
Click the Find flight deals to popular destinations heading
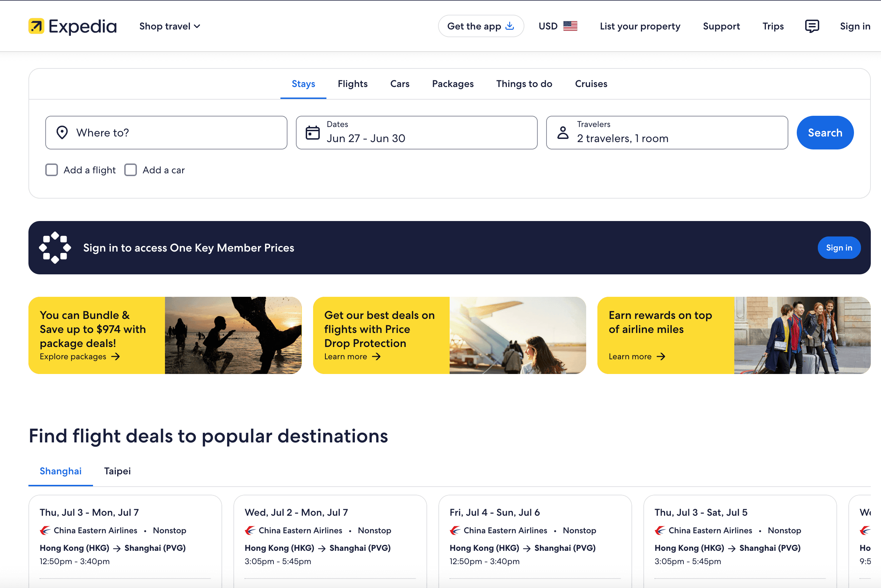[x=208, y=436]
